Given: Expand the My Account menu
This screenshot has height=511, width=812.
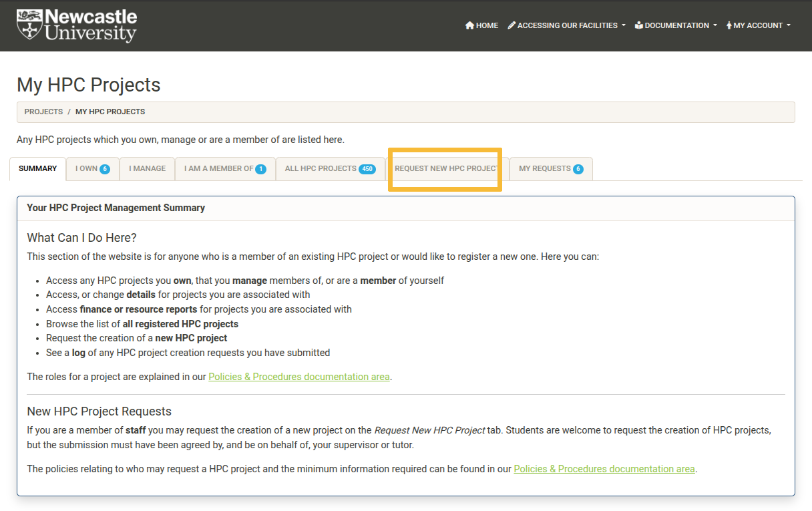Looking at the screenshot, I should click(759, 25).
